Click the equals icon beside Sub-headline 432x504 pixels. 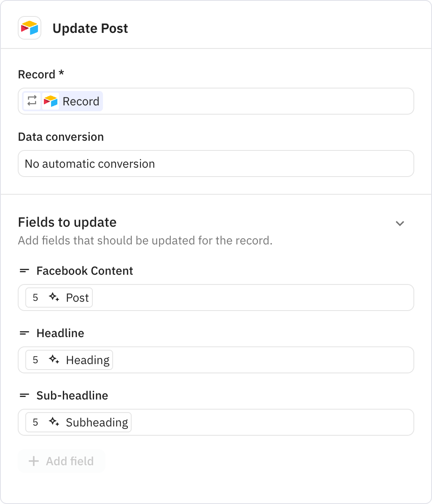(24, 395)
